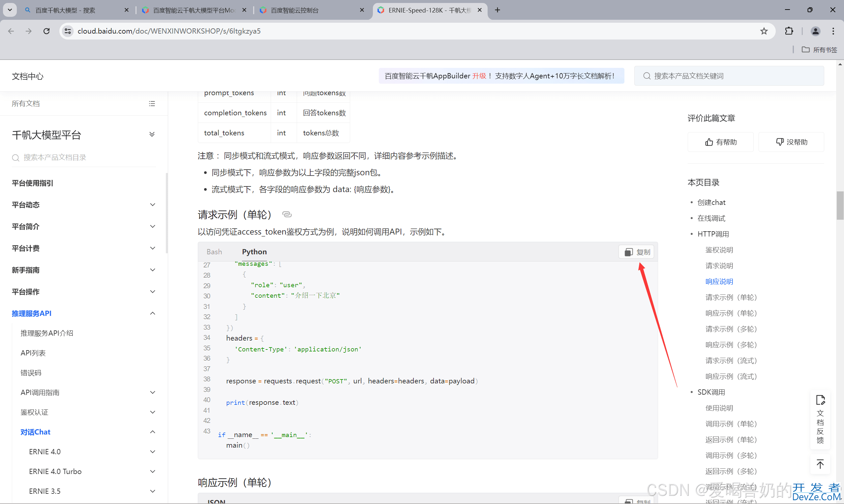This screenshot has height=504, width=844.
Task: Open the 错误码 page
Action: pos(31,373)
